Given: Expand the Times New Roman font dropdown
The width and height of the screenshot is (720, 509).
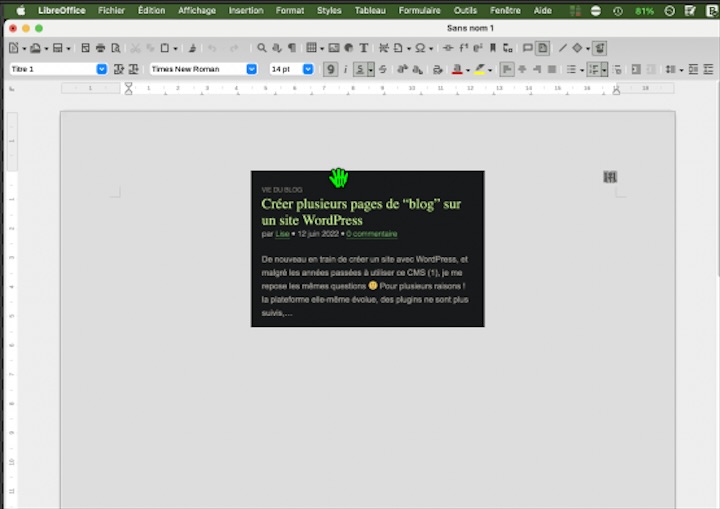Looking at the screenshot, I should pyautogui.click(x=251, y=69).
